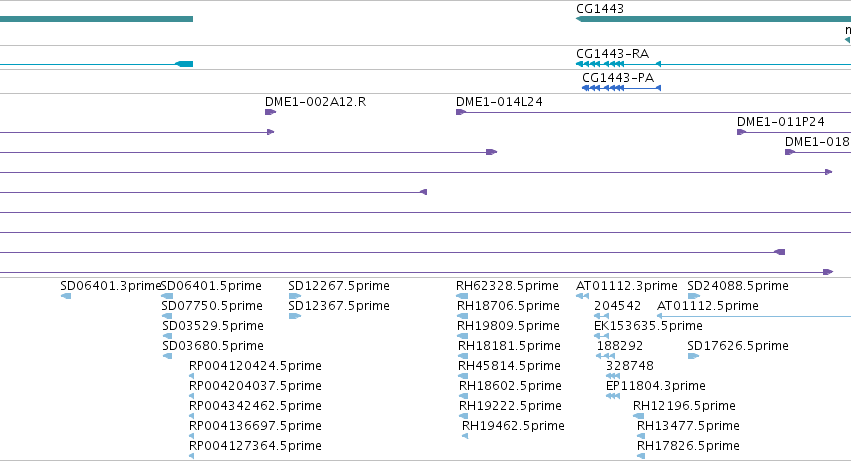Select the SD12267.5prime arrow glyph

(x=295, y=296)
